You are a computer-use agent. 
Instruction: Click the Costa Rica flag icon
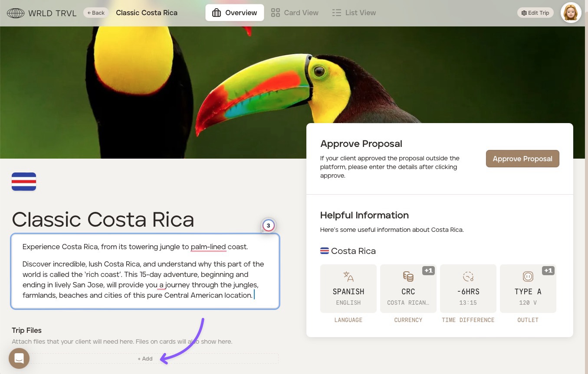[24, 182]
